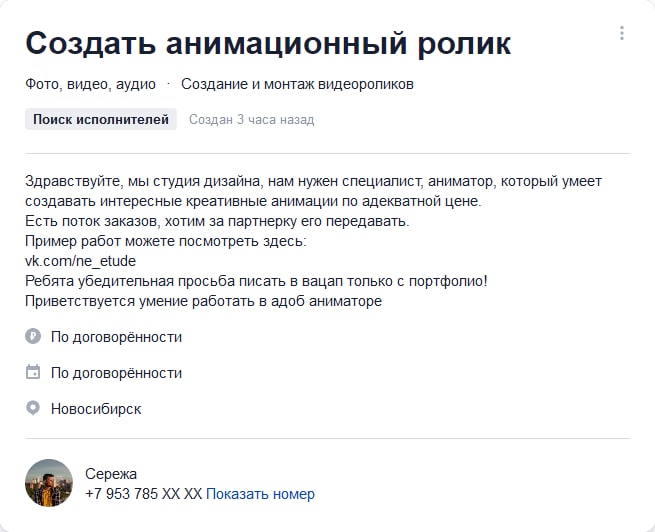This screenshot has width=655, height=532.
Task: Click the customer name Сережа
Action: pos(111,474)
